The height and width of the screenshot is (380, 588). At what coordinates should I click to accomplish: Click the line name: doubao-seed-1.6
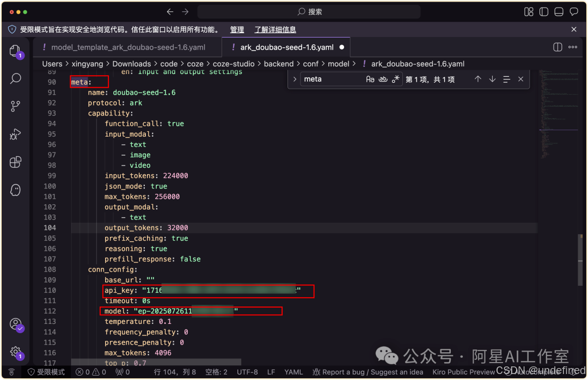point(131,93)
